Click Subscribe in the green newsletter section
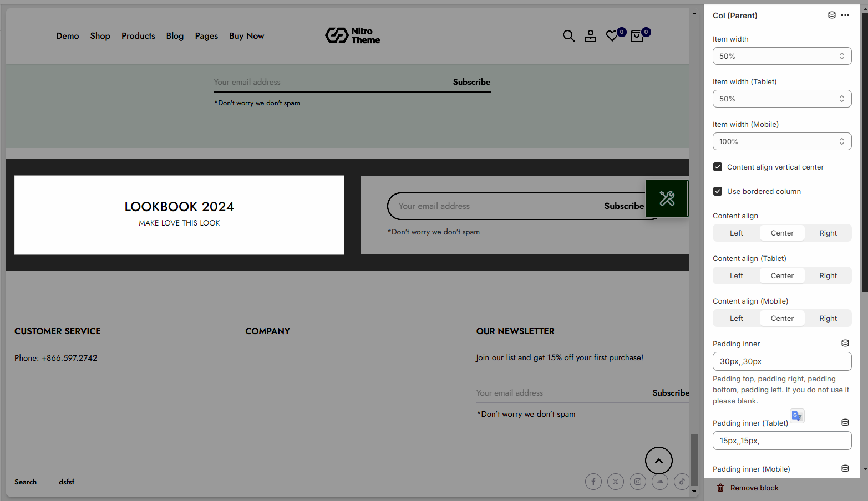 [x=471, y=82]
